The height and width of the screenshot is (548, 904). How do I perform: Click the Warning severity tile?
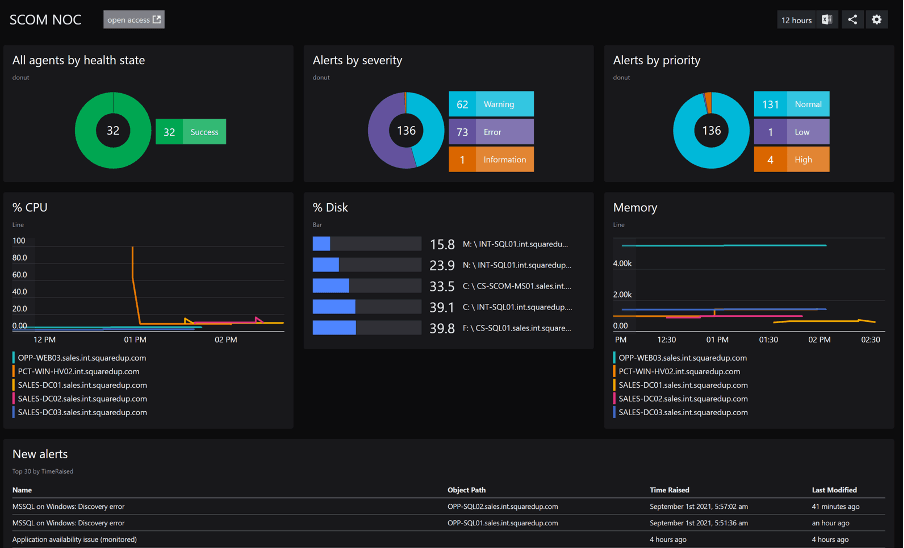pos(490,104)
